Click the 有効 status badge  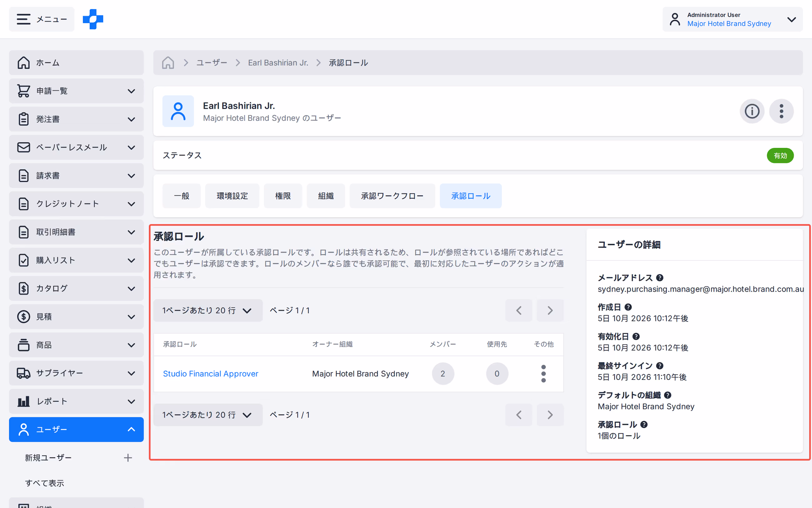(780, 156)
